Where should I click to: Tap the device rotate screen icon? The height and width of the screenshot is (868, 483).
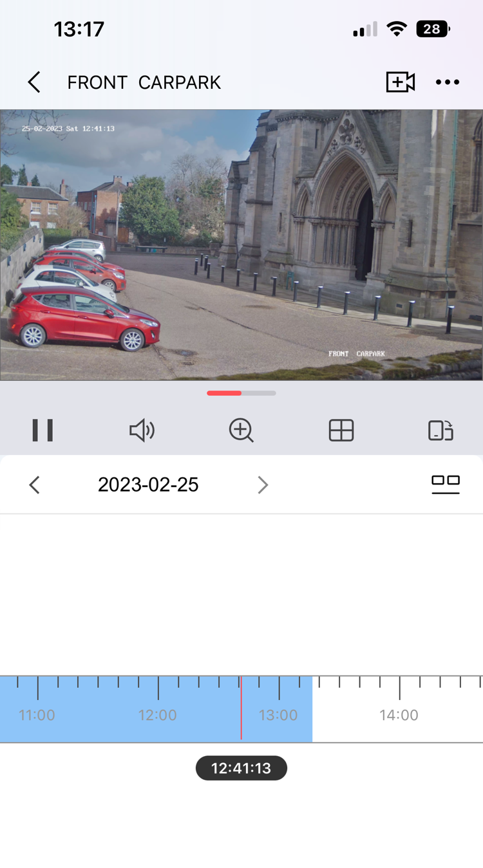441,430
